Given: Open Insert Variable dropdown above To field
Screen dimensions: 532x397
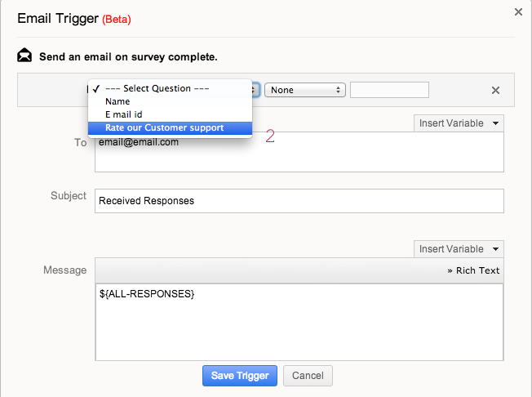Looking at the screenshot, I should coord(459,123).
